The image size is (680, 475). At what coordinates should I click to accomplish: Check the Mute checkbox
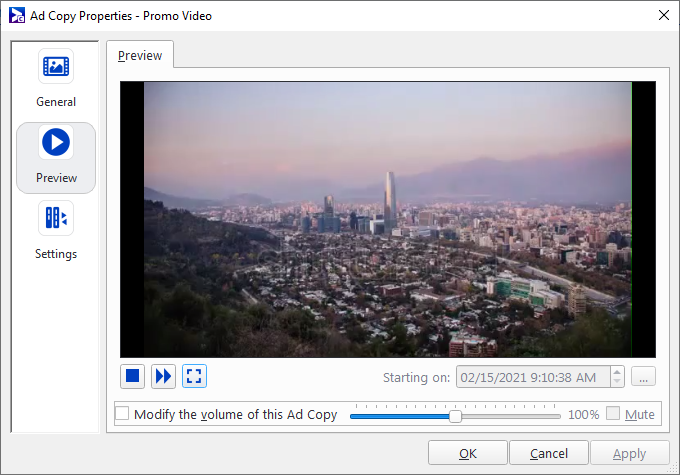tap(613, 413)
